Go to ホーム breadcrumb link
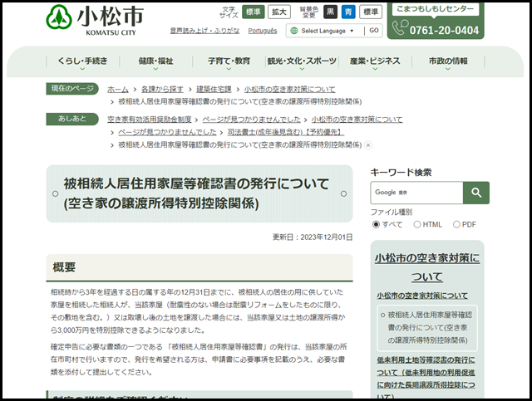Viewport: 532px width, 401px height. tap(118, 90)
